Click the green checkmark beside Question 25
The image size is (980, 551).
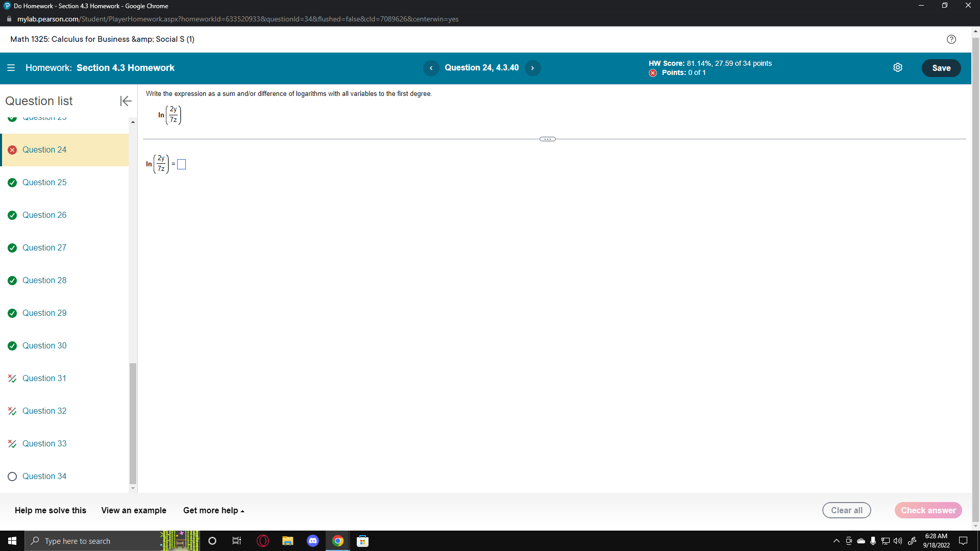tap(12, 182)
